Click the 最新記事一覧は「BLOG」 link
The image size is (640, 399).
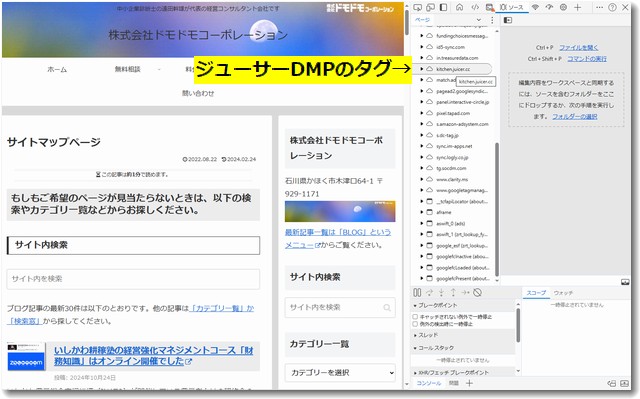338,238
